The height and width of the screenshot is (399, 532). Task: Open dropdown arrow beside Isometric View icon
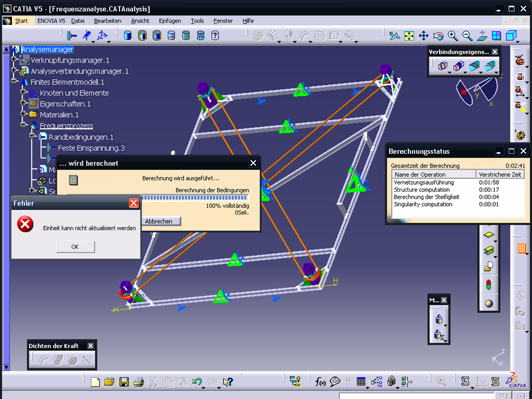tap(518, 42)
